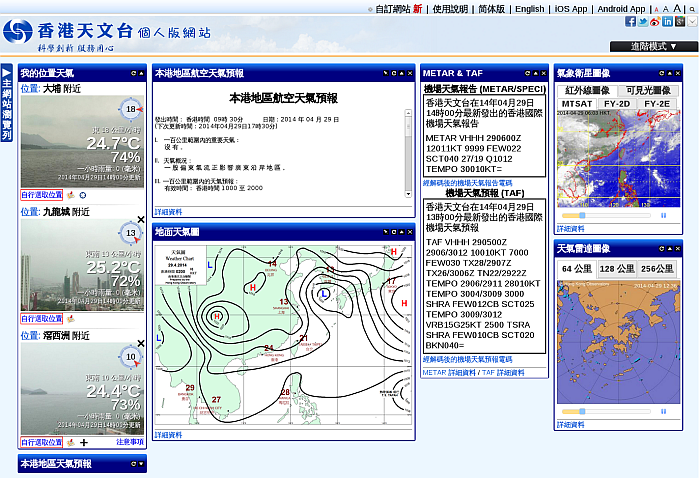This screenshot has width=700, height=478.
Task: Refresh the 本港地區航空天氣預報 panel
Action: click(394, 73)
